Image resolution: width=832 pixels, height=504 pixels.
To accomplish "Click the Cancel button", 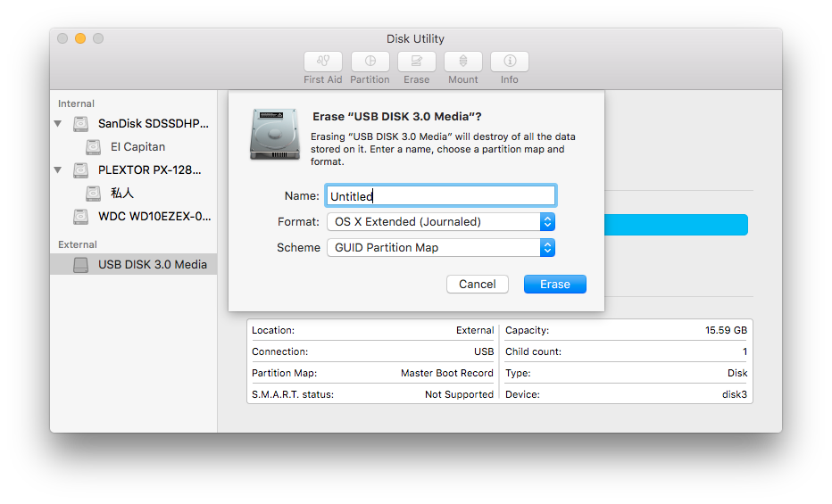I will (x=478, y=284).
